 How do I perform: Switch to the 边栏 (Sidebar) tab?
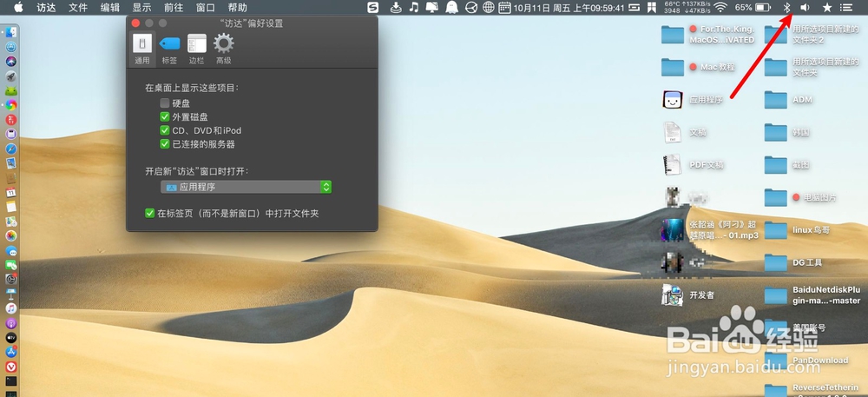pyautogui.click(x=196, y=50)
